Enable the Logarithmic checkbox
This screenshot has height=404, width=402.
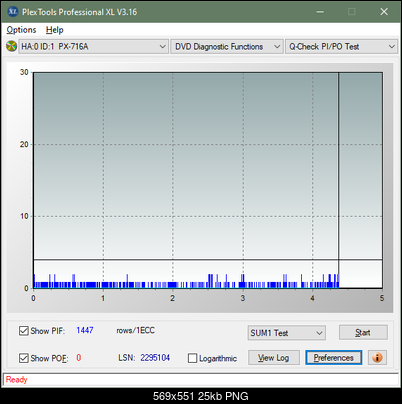(x=192, y=358)
